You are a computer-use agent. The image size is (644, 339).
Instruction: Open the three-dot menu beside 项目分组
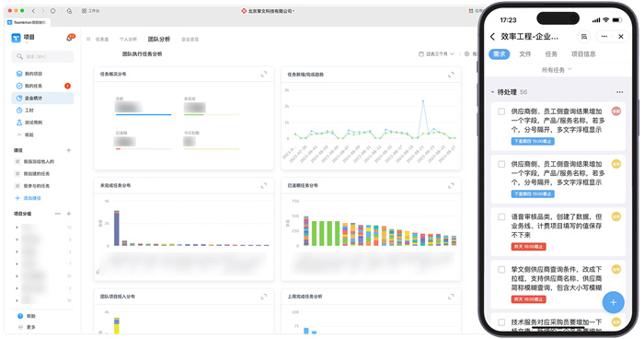coord(57,214)
